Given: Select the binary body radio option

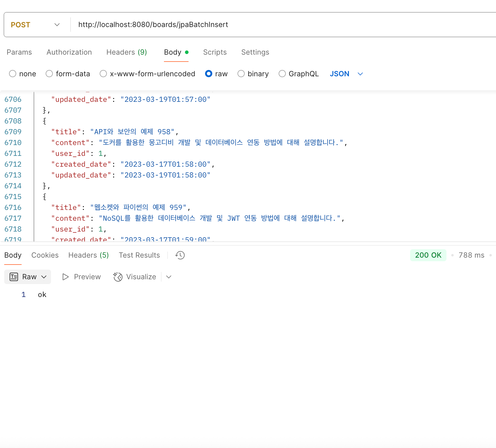Looking at the screenshot, I should click(241, 74).
